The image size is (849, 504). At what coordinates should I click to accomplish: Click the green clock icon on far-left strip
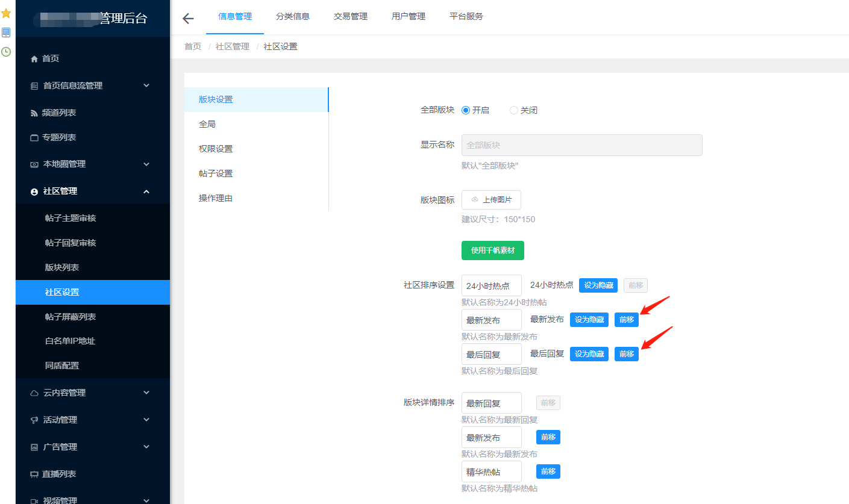[6, 52]
